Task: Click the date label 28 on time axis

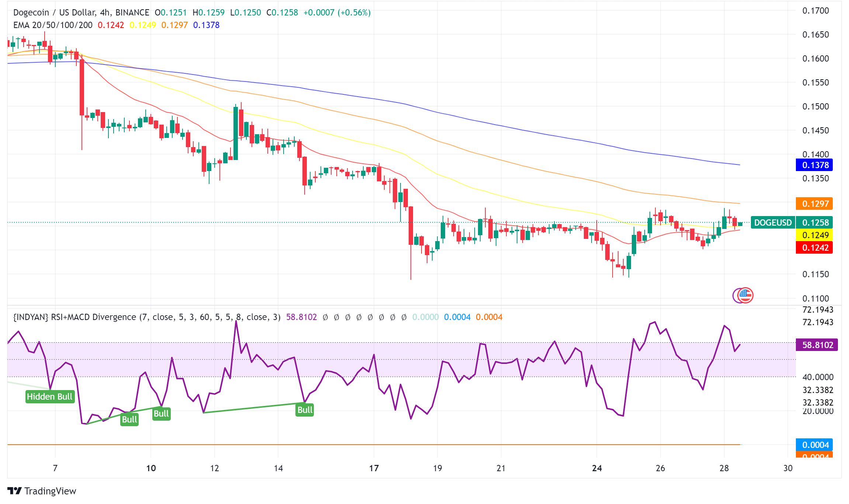Action: [724, 468]
